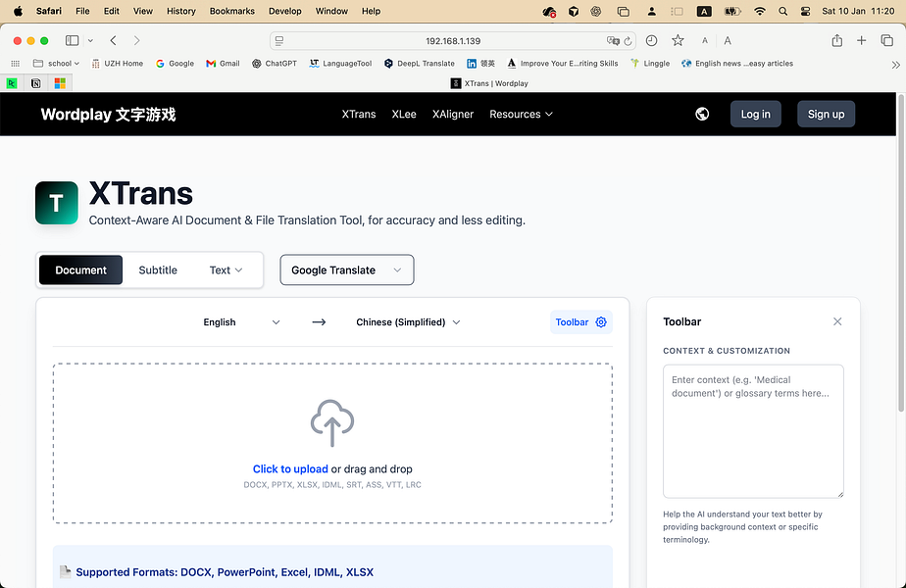The height and width of the screenshot is (588, 906).
Task: Click the green pinned tab icon
Action: coord(12,83)
